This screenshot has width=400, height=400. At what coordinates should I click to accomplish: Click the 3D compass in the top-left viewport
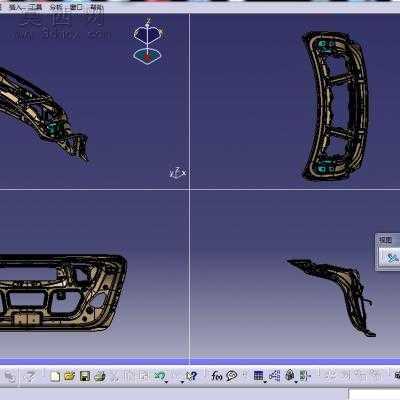click(x=147, y=42)
